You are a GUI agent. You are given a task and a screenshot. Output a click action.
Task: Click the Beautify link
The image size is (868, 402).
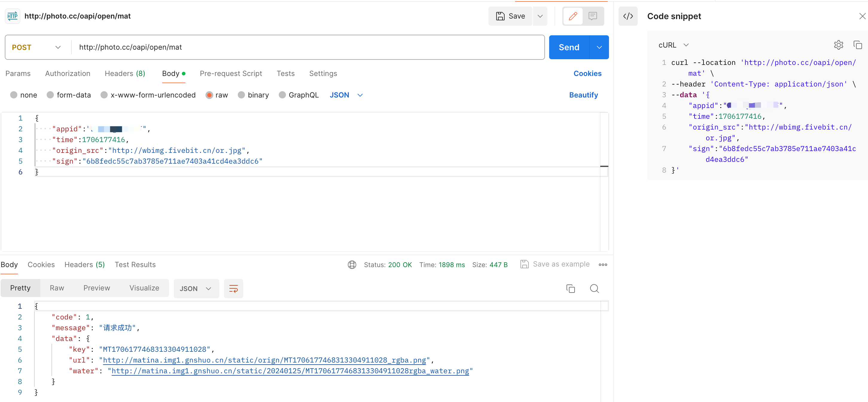(x=583, y=95)
